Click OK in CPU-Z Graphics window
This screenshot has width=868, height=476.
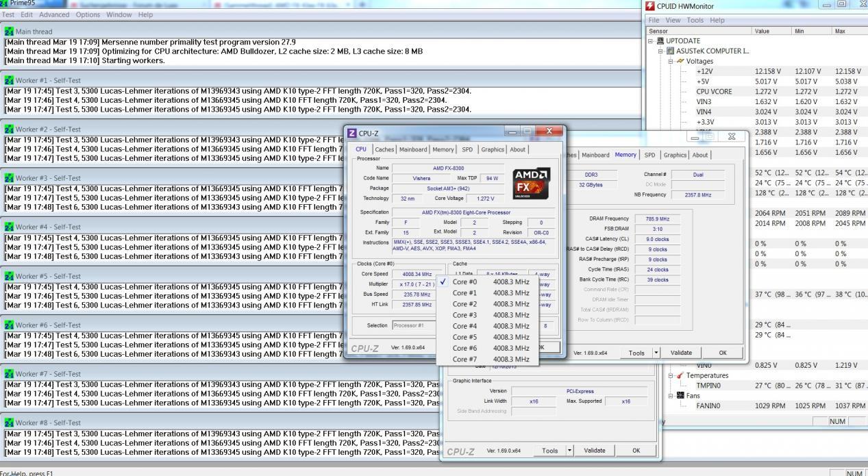tap(636, 451)
